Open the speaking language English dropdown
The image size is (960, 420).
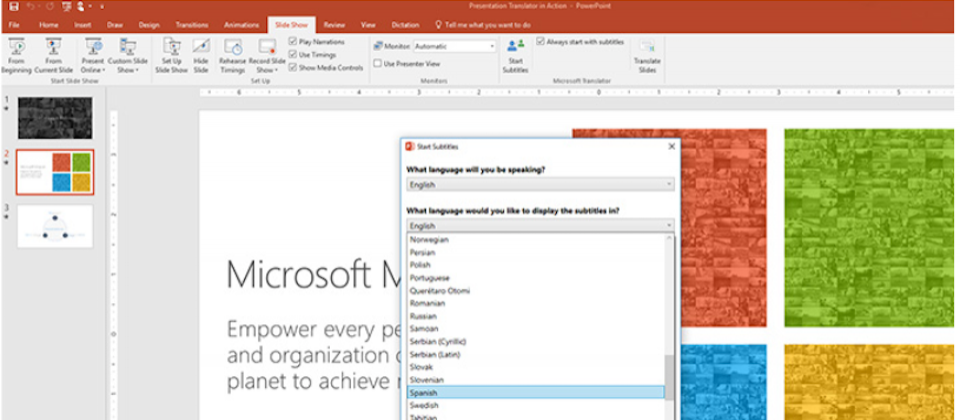[x=540, y=184]
